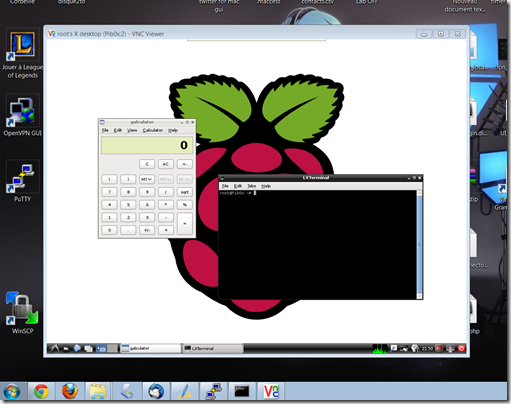Click the VNC Viewer title bar logo
The image size is (511, 404).
[x=52, y=34]
